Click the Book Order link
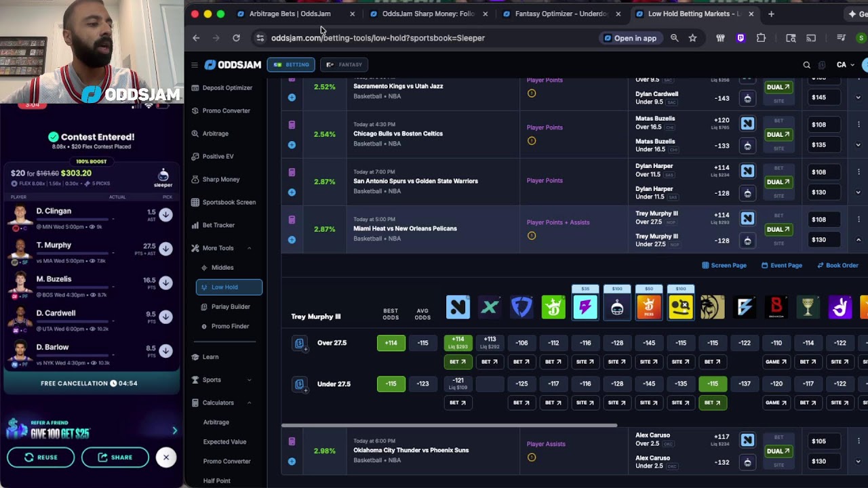This screenshot has height=488, width=868. [x=837, y=266]
